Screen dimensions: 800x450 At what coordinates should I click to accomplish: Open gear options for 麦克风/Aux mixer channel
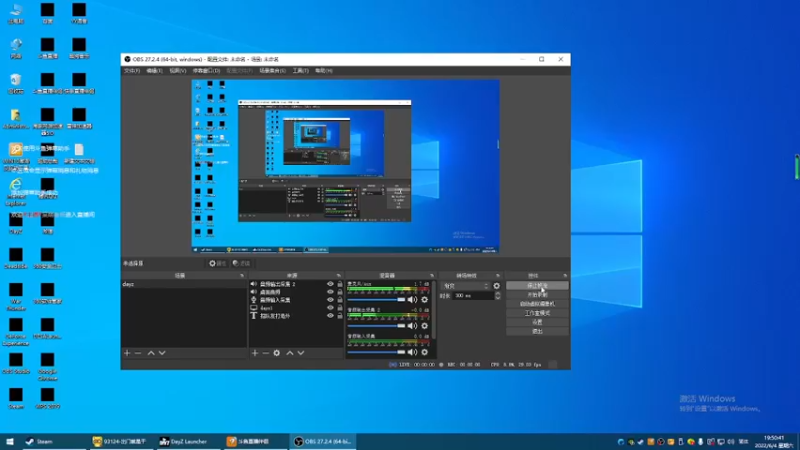424,299
